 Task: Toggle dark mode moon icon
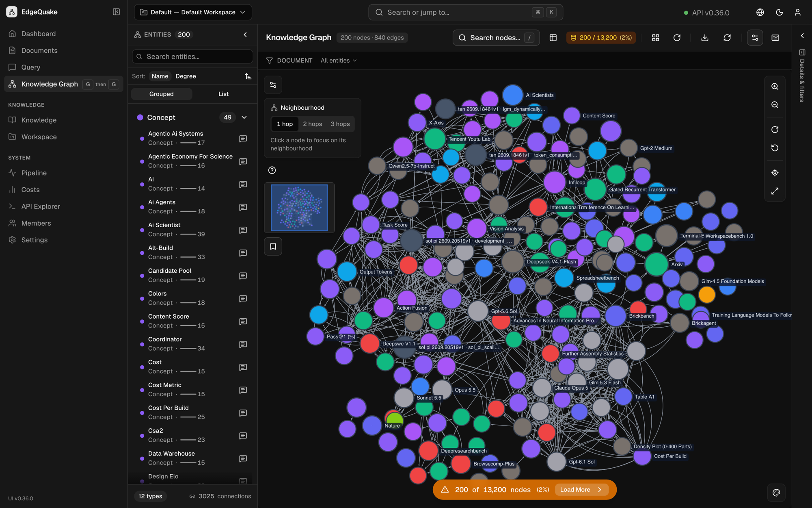779,12
